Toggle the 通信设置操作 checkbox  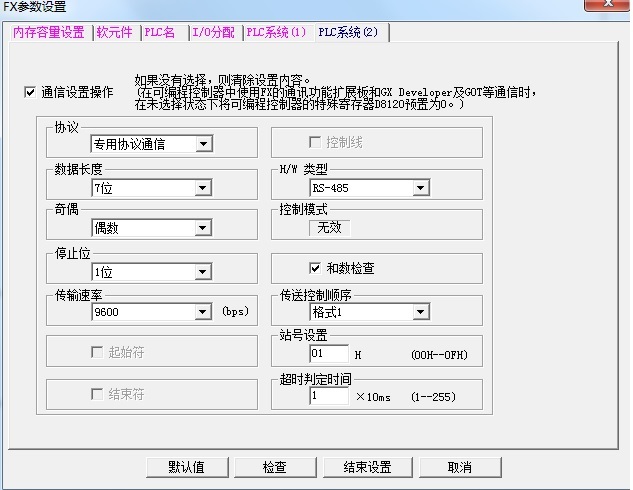tap(30, 92)
